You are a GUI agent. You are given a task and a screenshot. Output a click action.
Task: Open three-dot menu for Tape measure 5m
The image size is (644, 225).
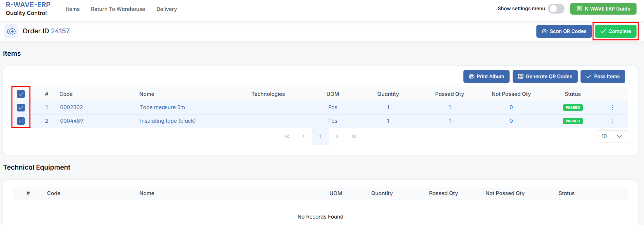612,107
